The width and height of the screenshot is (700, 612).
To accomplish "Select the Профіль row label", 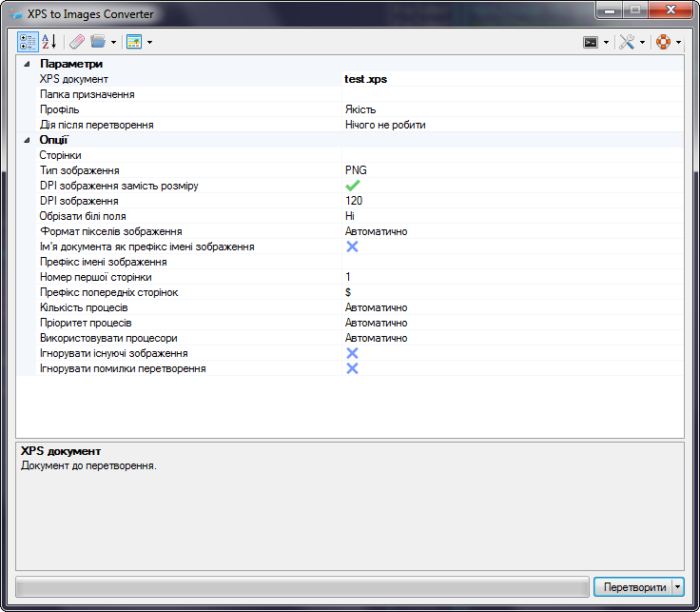I will tap(59, 109).
